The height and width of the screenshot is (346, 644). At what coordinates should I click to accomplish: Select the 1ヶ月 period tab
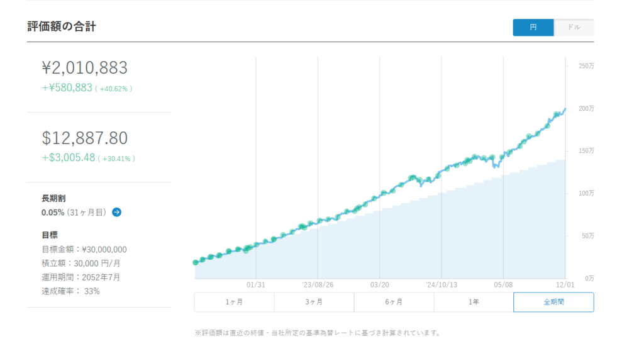pyautogui.click(x=234, y=302)
